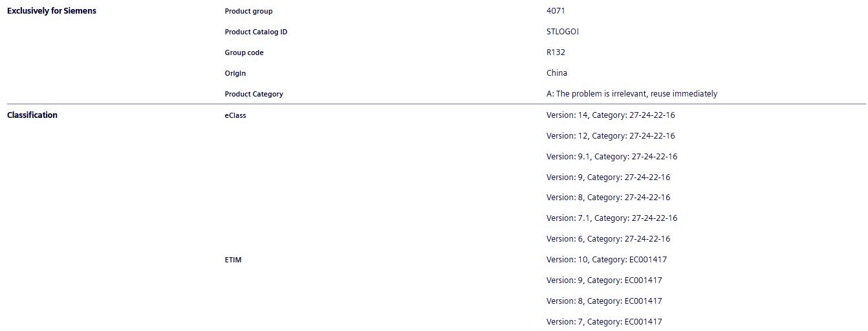Click the 'Group code' label
868x331 pixels.
click(244, 52)
